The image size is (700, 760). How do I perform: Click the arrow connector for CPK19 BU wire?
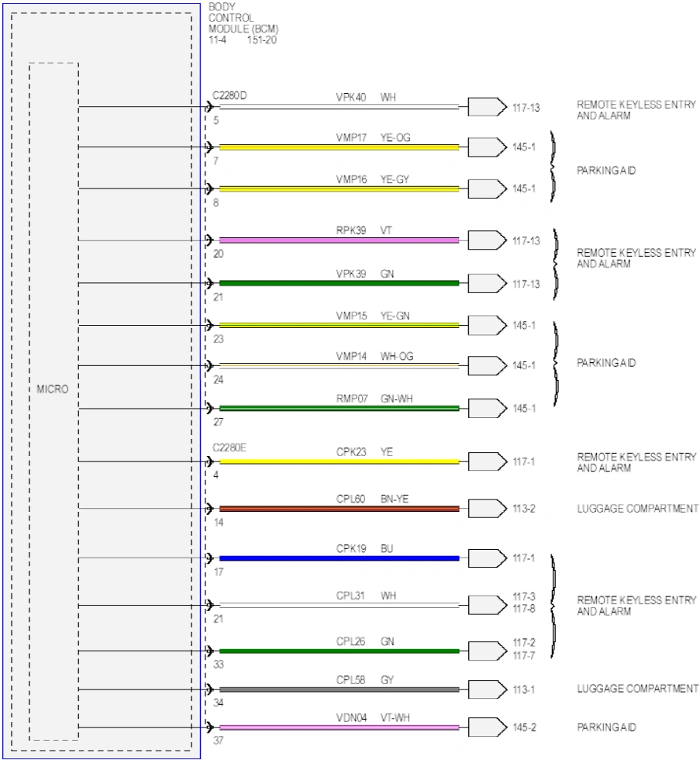[x=487, y=558]
